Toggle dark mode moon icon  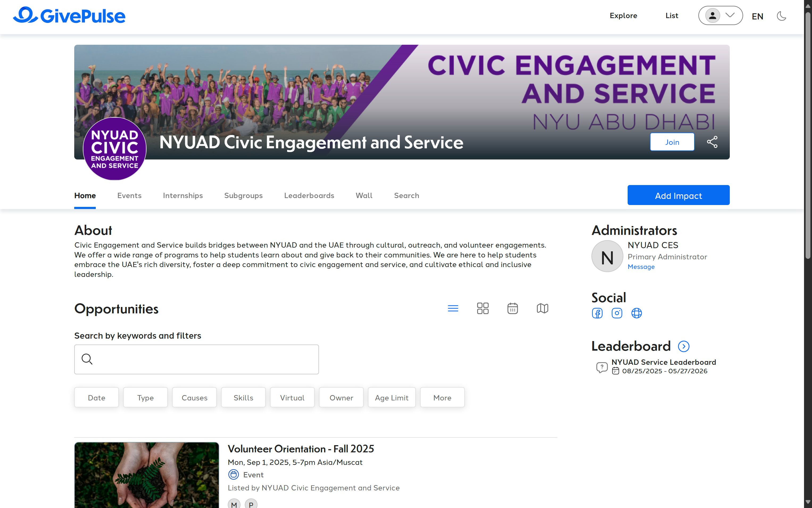click(x=781, y=16)
